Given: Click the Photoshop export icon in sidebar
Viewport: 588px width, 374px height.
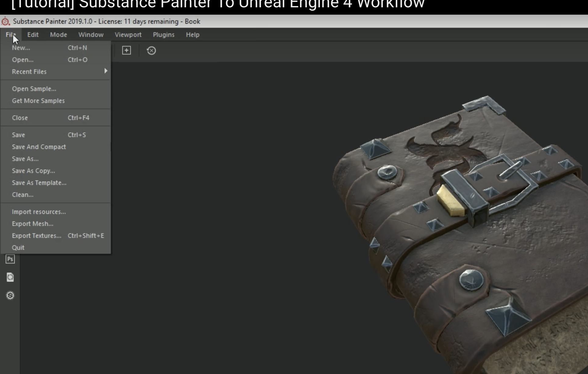Looking at the screenshot, I should pos(10,259).
